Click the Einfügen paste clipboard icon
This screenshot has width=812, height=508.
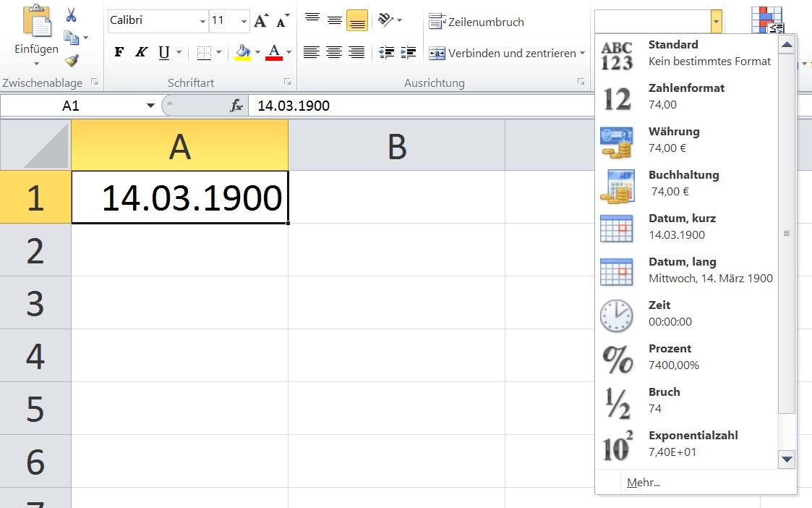(37, 21)
